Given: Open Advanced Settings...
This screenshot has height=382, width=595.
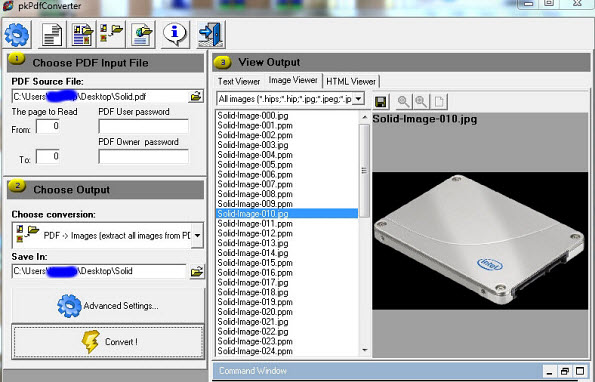Looking at the screenshot, I should tap(108, 306).
